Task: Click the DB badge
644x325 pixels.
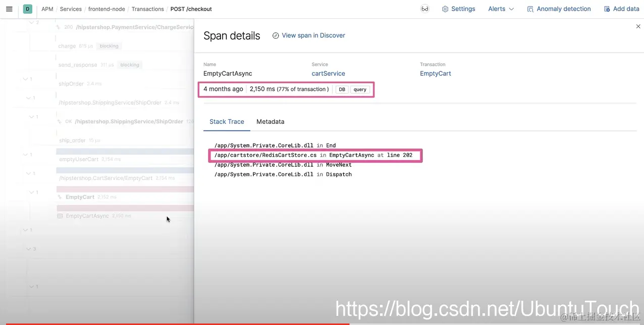Action: click(342, 89)
